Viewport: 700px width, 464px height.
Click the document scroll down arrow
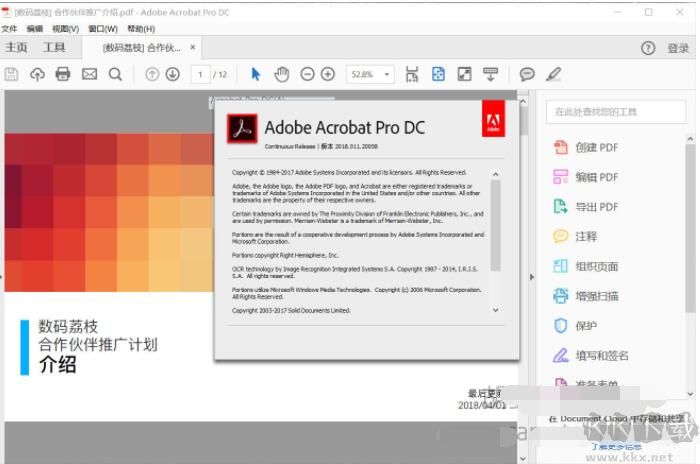click(x=523, y=459)
